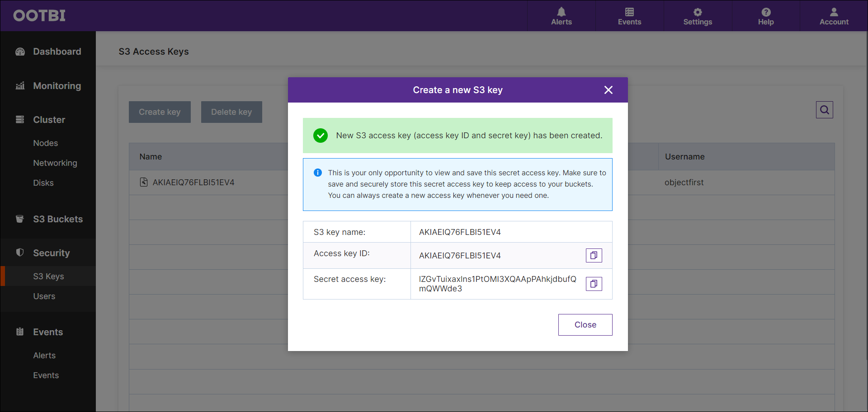
Task: Copy the Access key ID value
Action: (594, 255)
